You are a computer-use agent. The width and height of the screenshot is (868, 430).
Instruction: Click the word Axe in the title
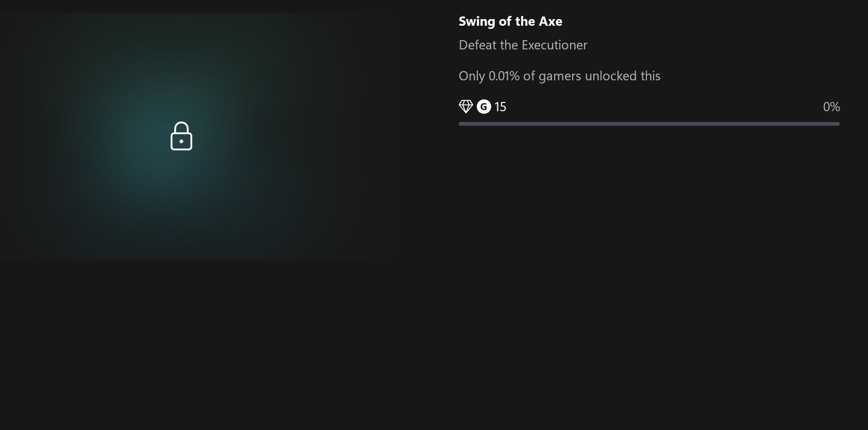(x=550, y=22)
